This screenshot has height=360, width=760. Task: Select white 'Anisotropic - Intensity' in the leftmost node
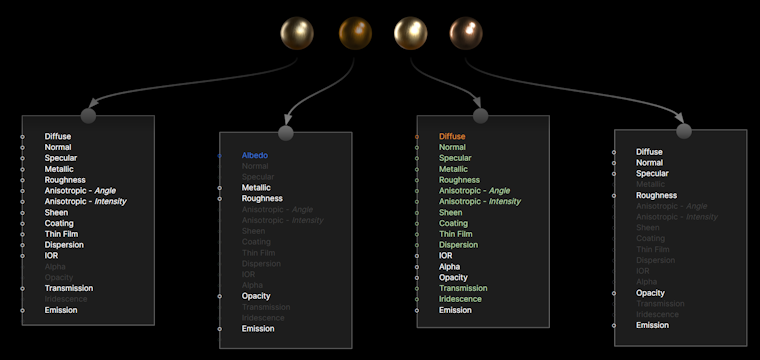(86, 201)
